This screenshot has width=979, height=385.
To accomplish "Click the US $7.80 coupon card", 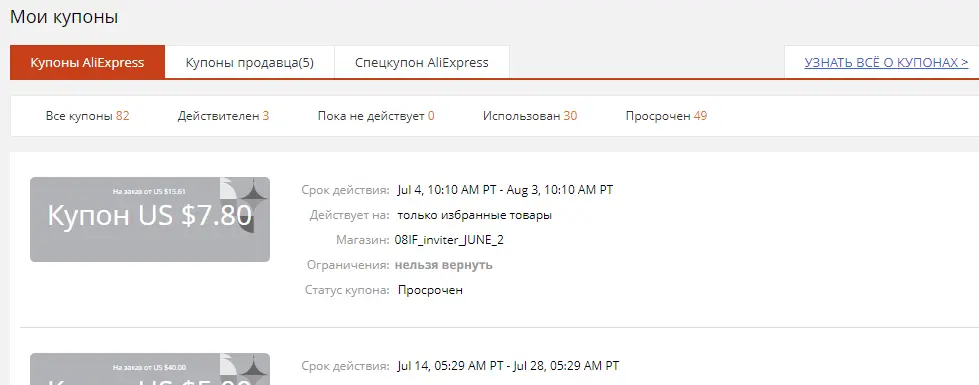I will [x=150, y=219].
